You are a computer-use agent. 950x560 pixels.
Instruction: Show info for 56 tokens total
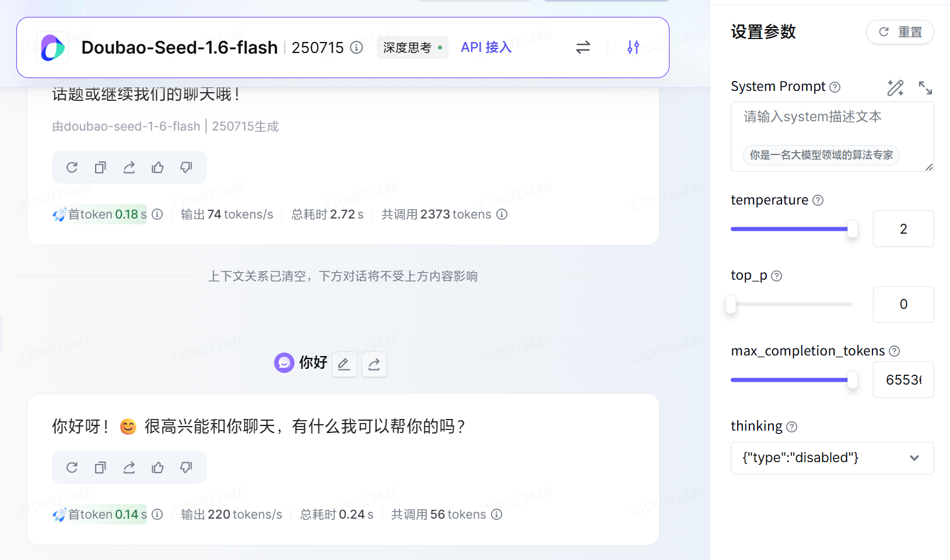point(497,515)
